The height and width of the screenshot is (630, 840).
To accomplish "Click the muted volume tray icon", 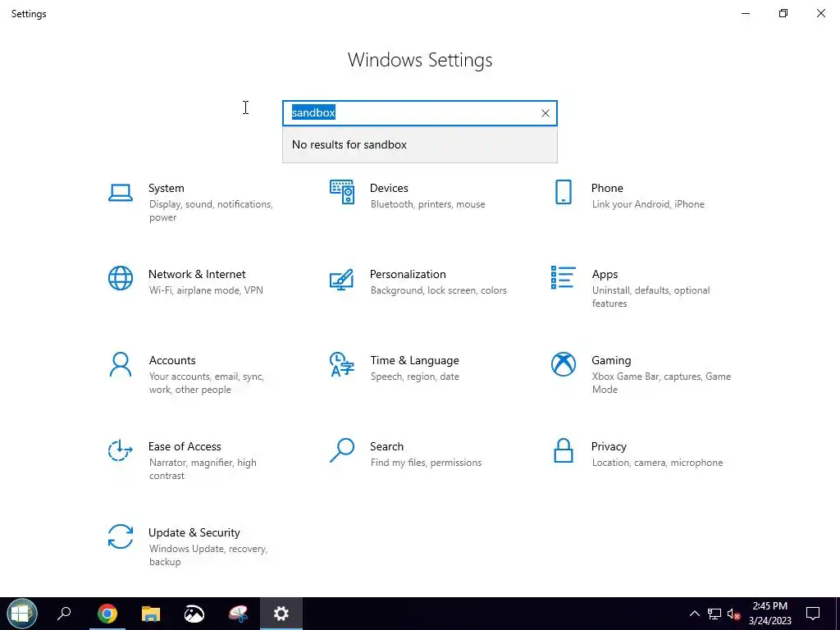I will coord(733,614).
